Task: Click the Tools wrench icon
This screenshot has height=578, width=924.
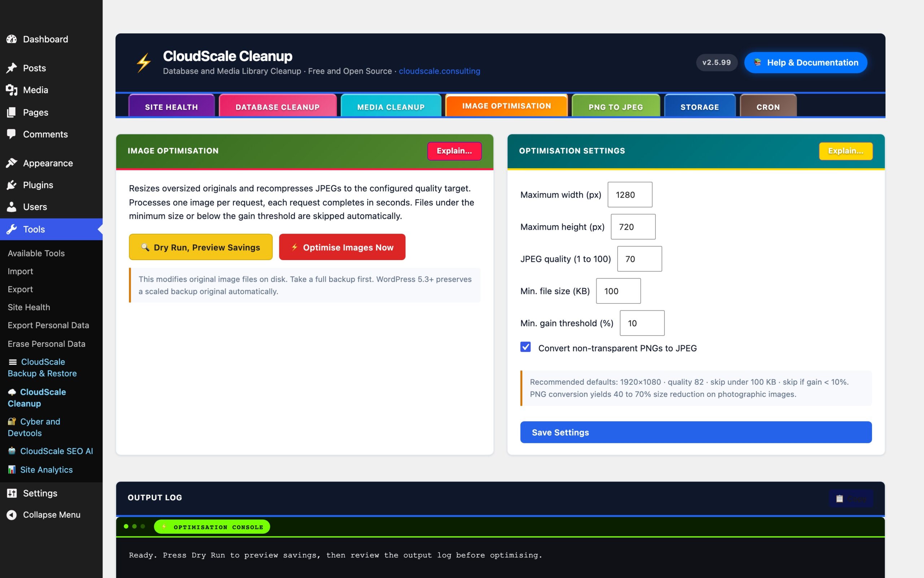Action: (12, 229)
